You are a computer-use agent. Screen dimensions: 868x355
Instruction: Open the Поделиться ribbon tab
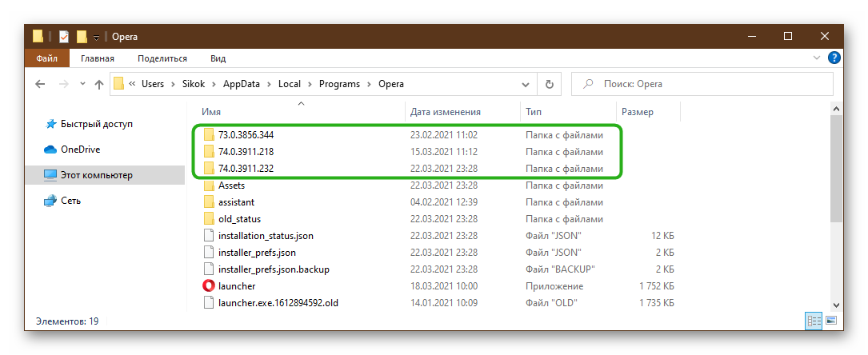click(x=162, y=58)
